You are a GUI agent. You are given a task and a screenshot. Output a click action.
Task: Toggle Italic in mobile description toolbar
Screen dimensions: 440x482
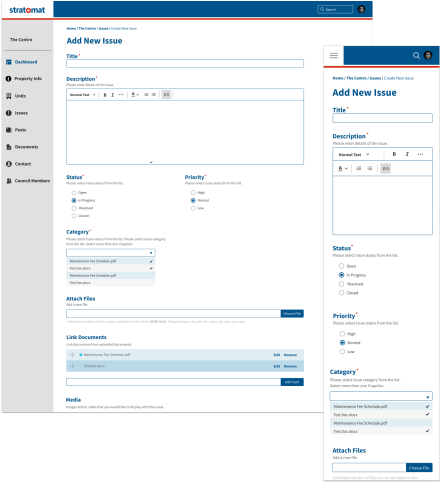(x=407, y=154)
